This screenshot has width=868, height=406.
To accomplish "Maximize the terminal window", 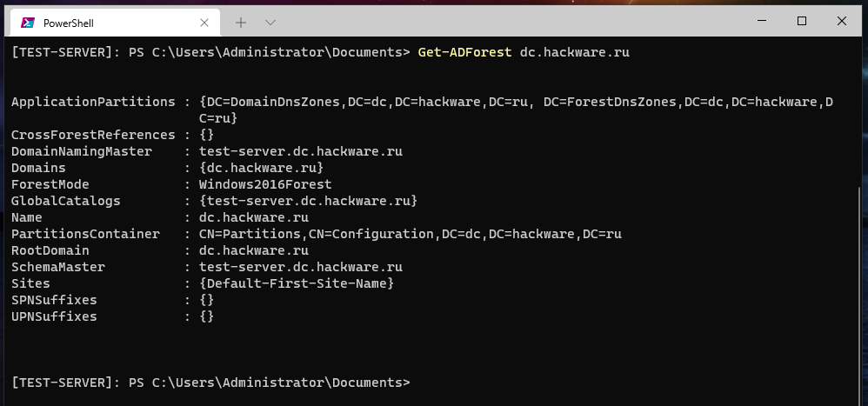I will 802,22.
